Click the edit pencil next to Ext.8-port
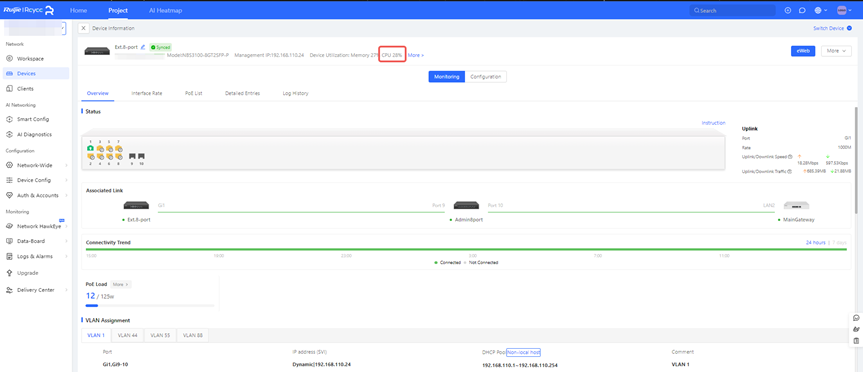Viewport: 863px width, 372px height. point(143,47)
